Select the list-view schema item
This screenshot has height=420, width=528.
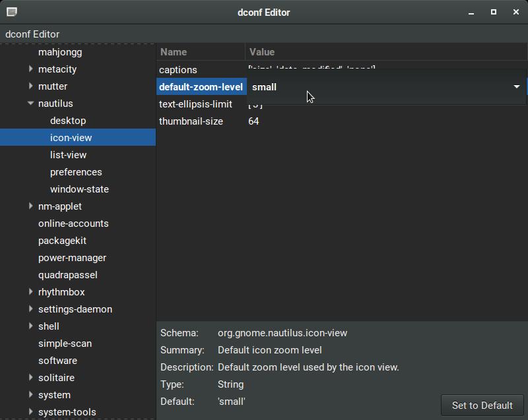[68, 155]
